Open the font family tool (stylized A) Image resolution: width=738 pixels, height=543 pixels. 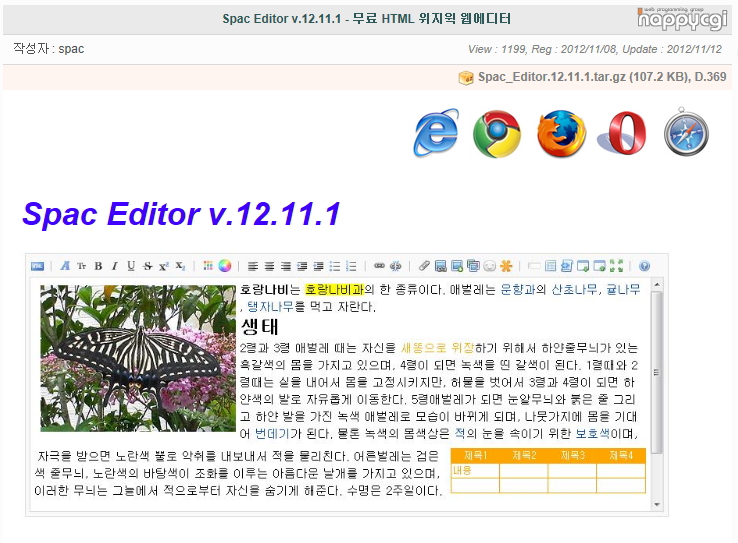pos(65,266)
